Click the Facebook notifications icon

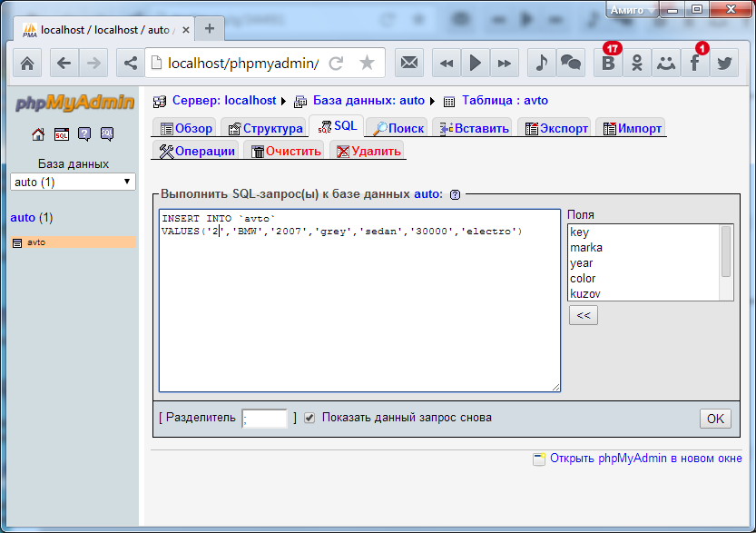(x=694, y=63)
